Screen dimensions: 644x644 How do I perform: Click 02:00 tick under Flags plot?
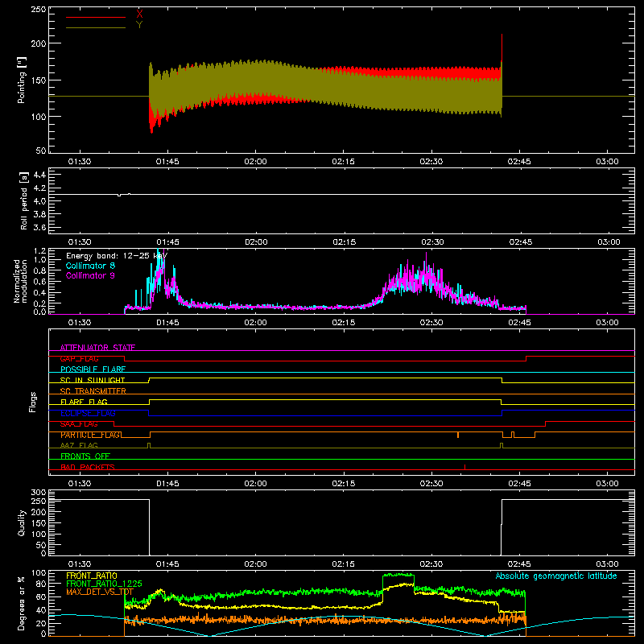pyautogui.click(x=255, y=484)
